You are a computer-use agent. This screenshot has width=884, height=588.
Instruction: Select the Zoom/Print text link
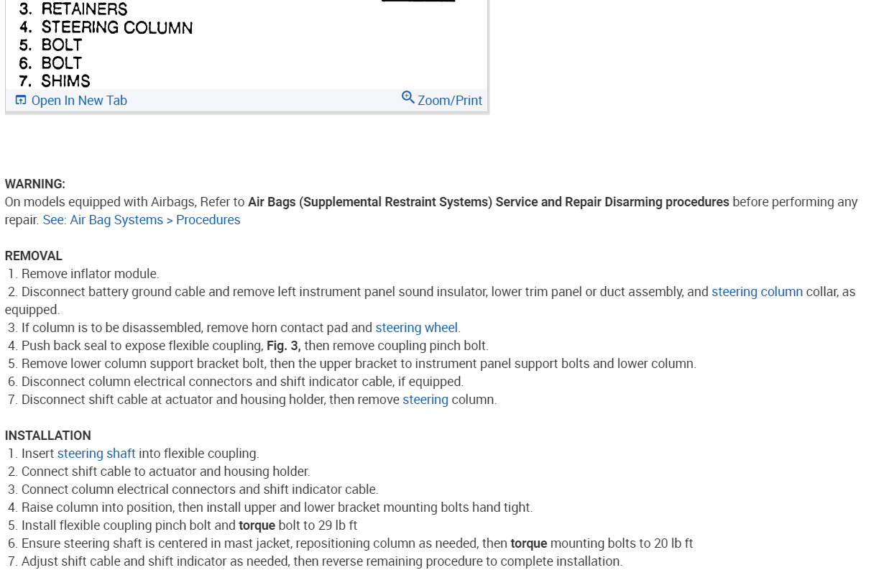pos(450,101)
